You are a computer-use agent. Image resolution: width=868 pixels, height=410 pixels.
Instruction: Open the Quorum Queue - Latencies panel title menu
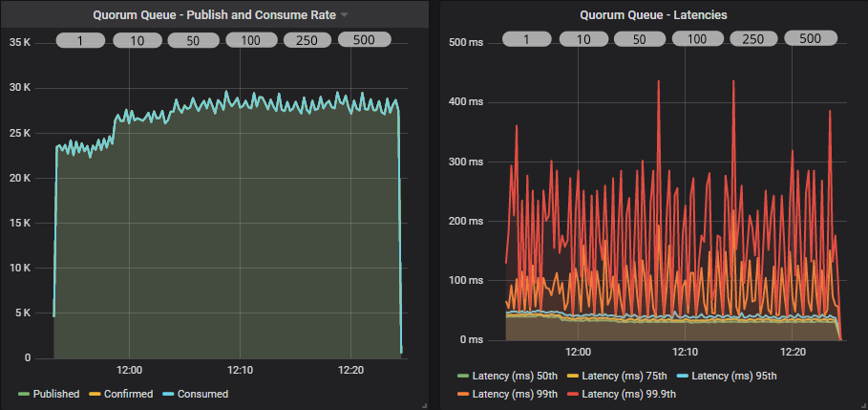click(654, 15)
